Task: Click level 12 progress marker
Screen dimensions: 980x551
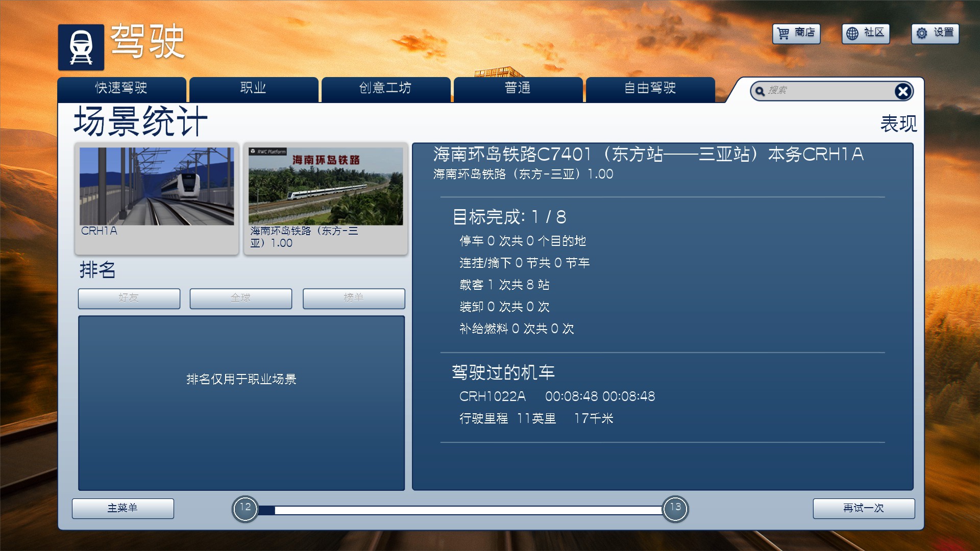Action: [245, 509]
